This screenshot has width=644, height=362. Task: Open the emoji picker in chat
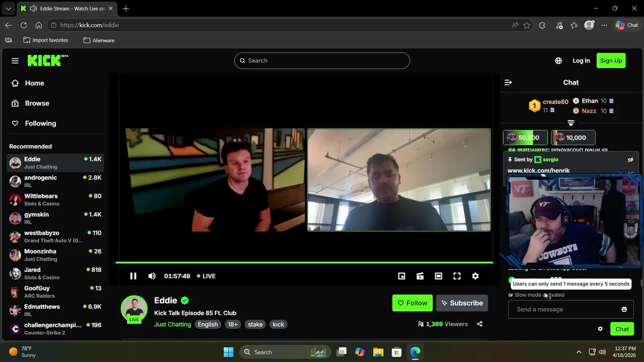point(624,309)
